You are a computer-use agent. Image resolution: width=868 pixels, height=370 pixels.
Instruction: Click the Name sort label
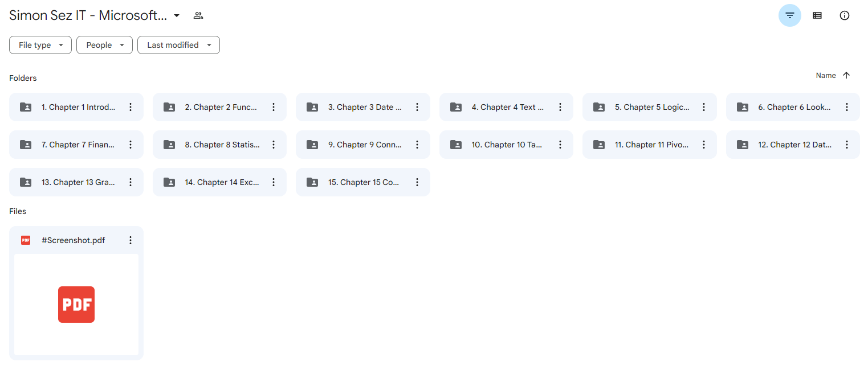pos(825,75)
